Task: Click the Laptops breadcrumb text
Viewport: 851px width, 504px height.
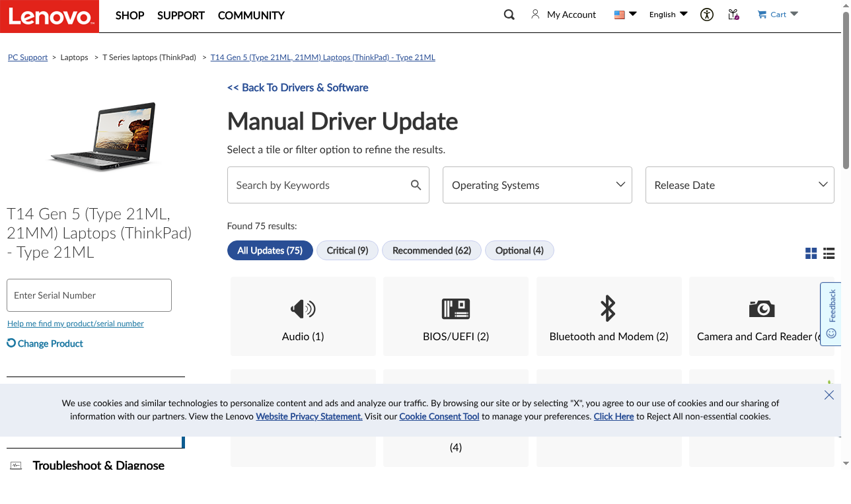Action: click(x=74, y=57)
